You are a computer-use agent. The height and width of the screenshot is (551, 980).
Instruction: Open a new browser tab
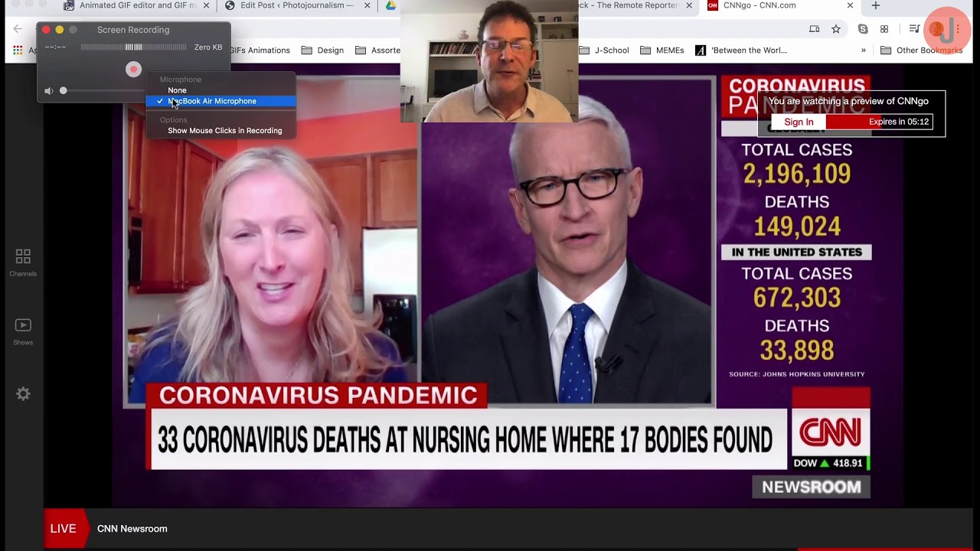coord(876,5)
